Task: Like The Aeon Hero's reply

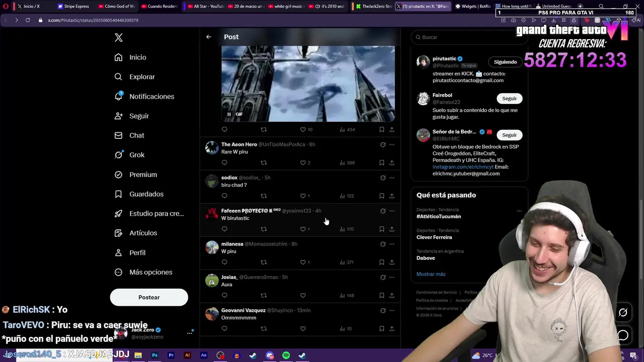Action: (303, 162)
